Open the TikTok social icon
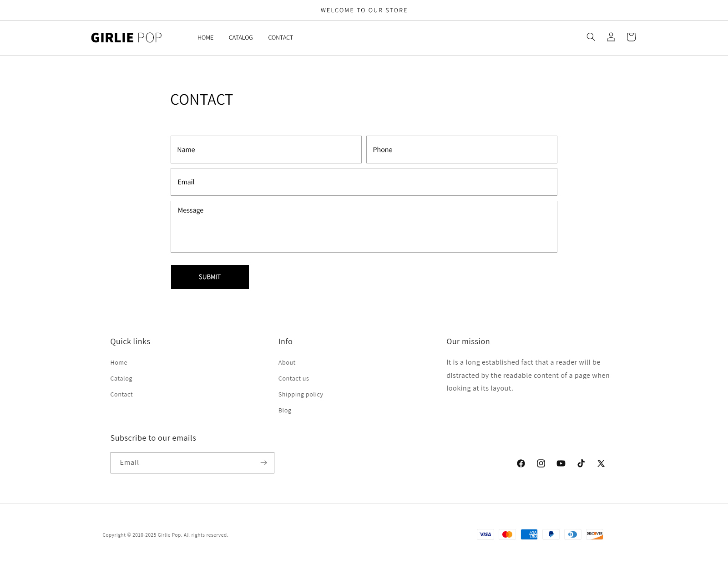728x564 pixels. tap(581, 463)
